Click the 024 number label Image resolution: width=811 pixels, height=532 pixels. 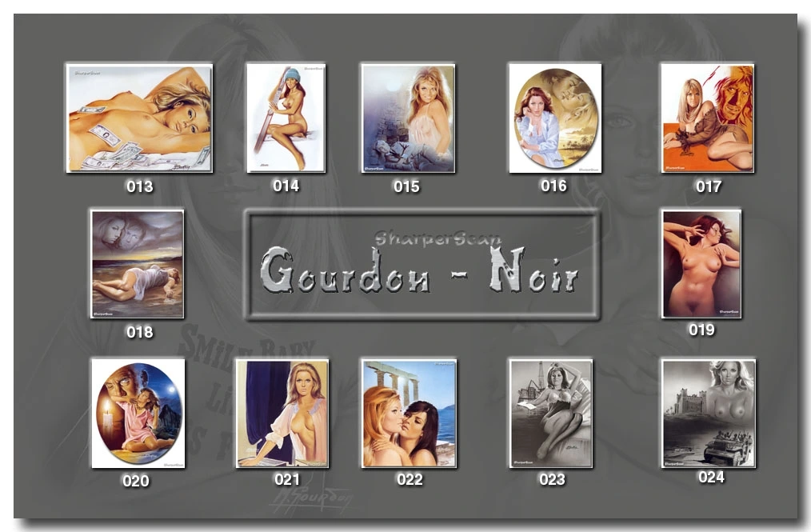click(710, 477)
